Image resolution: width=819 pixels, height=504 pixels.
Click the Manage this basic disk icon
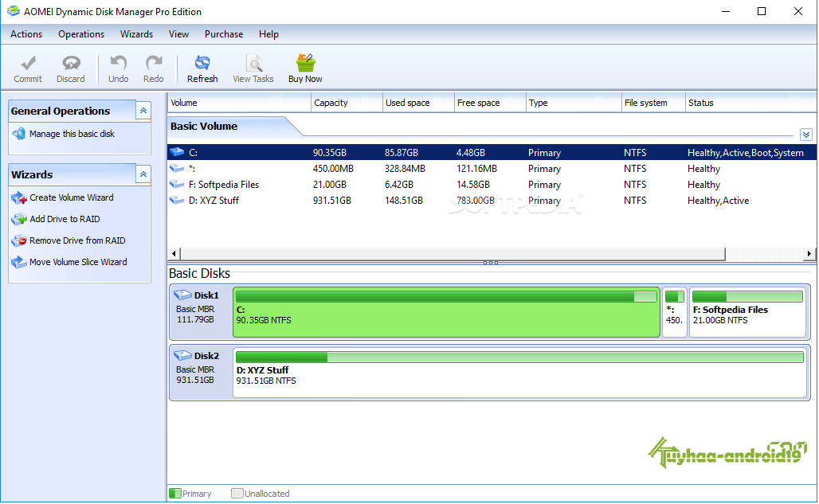(x=19, y=134)
